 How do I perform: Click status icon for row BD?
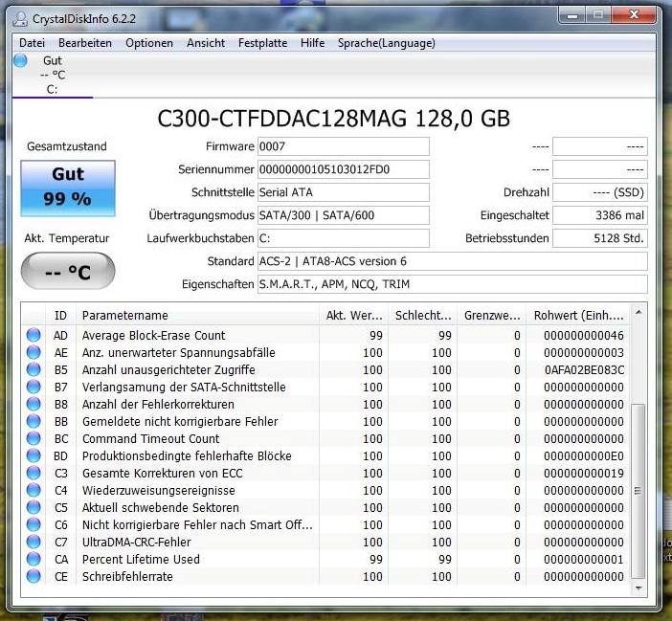[x=34, y=455]
